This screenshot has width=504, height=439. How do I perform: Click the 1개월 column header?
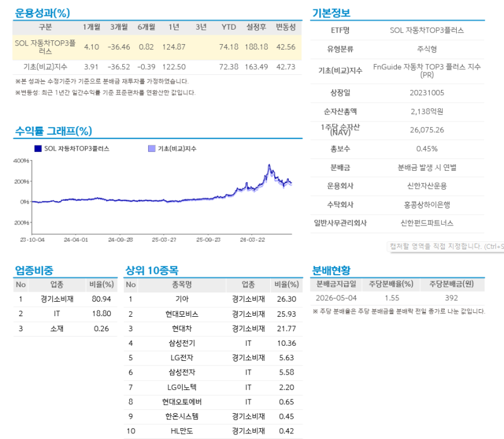91,27
